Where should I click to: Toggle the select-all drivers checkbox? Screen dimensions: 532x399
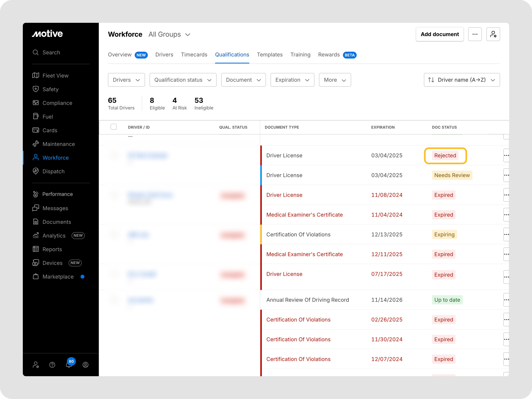coord(113,127)
